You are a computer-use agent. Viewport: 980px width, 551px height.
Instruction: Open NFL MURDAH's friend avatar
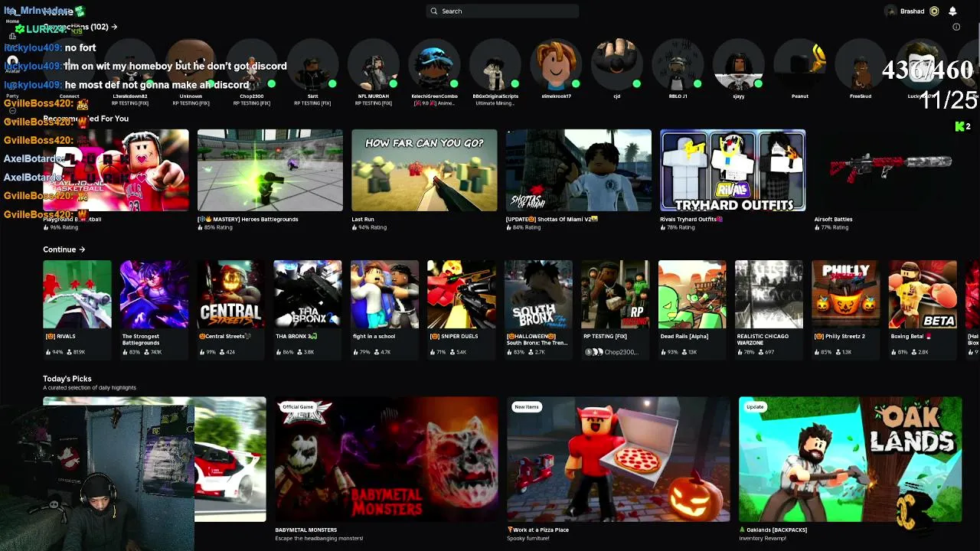pyautogui.click(x=374, y=65)
